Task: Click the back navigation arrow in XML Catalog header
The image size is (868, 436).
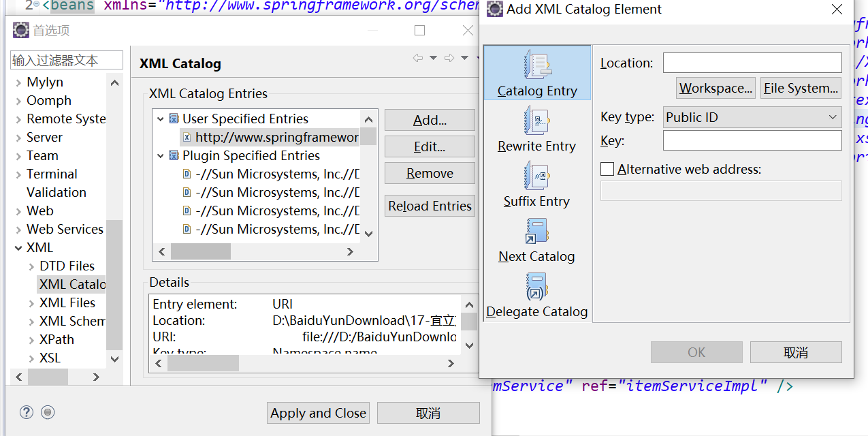Action: pos(418,58)
